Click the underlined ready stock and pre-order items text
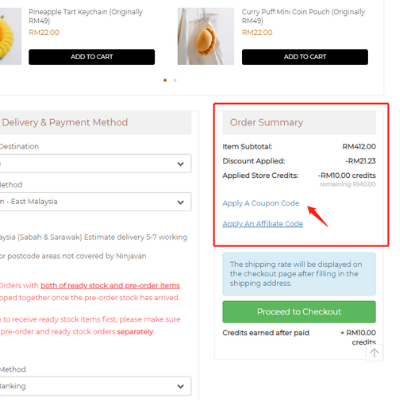400x400 pixels. pos(110,286)
